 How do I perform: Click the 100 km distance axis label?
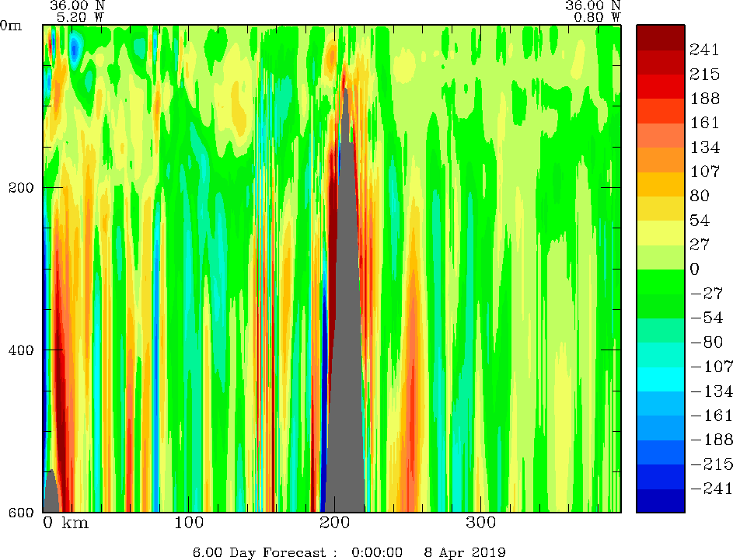[189, 523]
